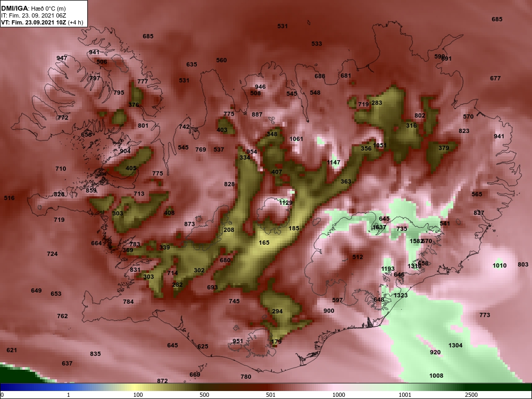Select the map value '772'
Screen dimensions: 532x399
[x=63, y=118]
